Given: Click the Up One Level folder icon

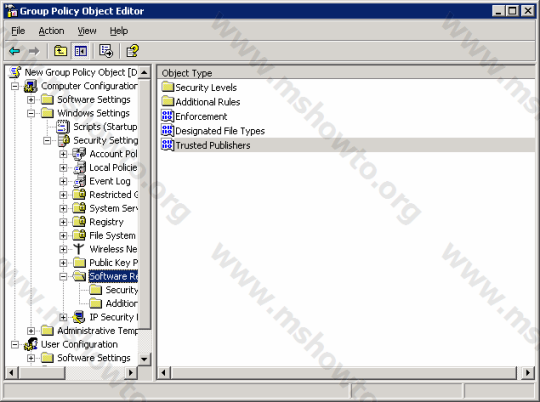Looking at the screenshot, I should tap(60, 51).
